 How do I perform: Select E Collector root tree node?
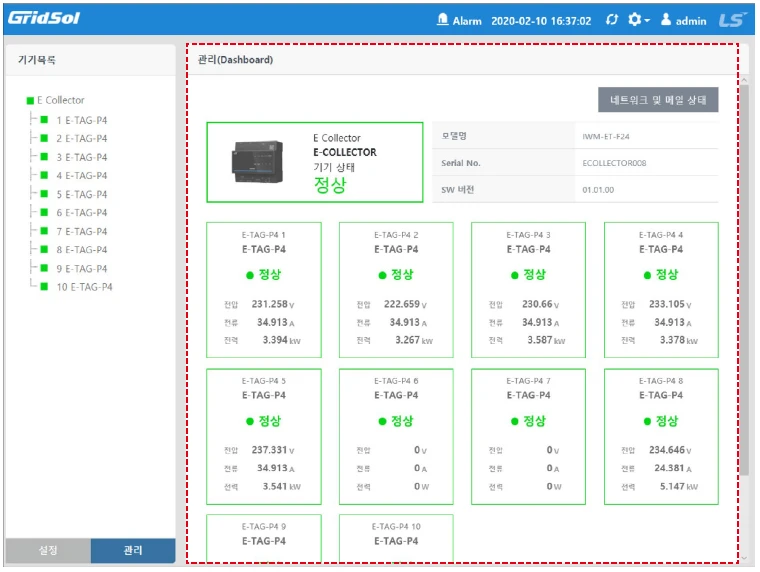tap(61, 100)
